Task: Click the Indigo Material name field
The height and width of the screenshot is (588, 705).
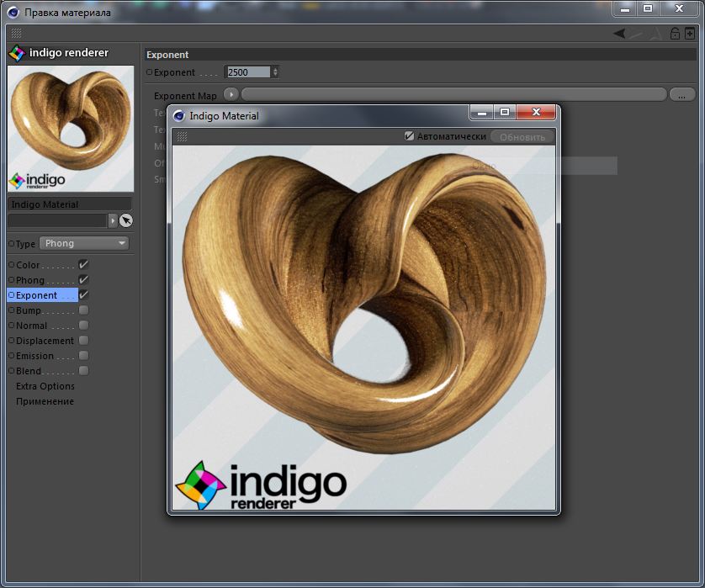Action: [x=70, y=204]
